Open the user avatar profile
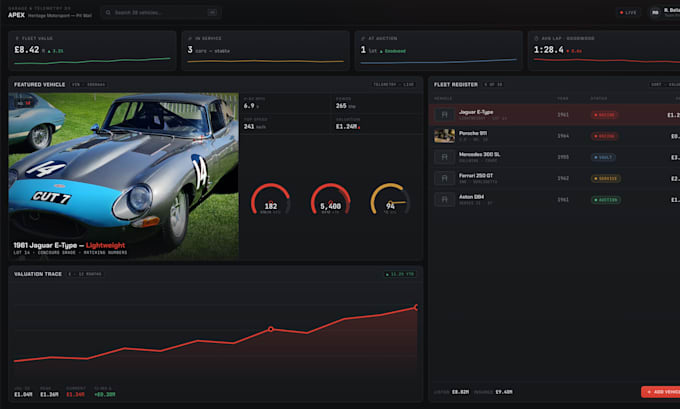This screenshot has width=680, height=409. [x=655, y=13]
